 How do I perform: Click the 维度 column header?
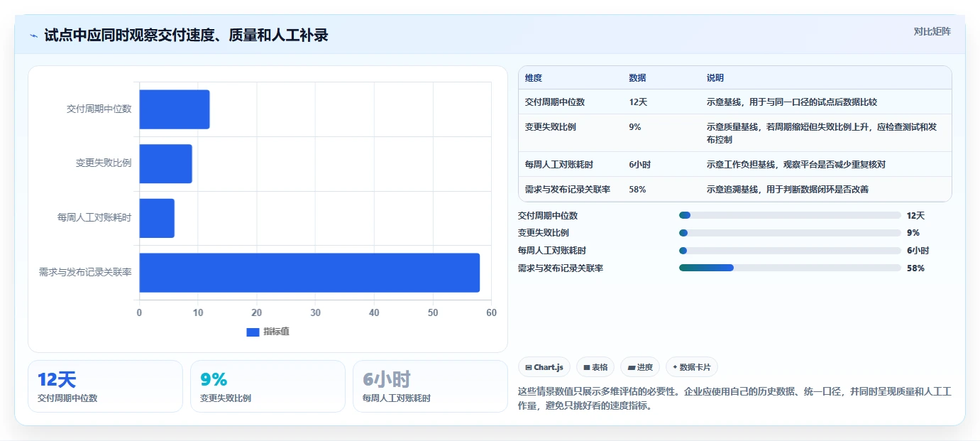(534, 78)
